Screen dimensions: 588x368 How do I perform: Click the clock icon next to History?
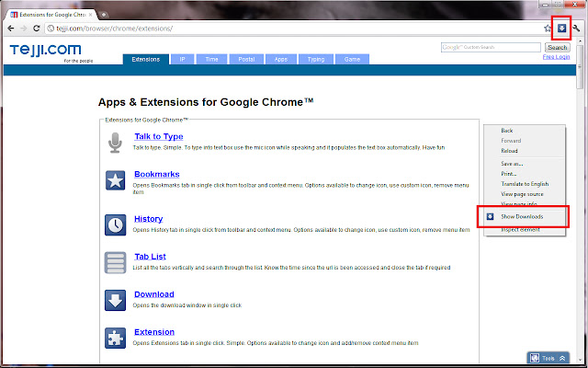point(116,224)
